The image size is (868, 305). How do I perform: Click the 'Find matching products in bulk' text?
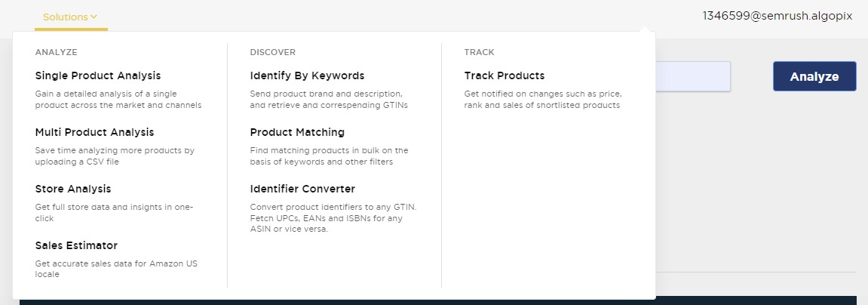click(329, 156)
